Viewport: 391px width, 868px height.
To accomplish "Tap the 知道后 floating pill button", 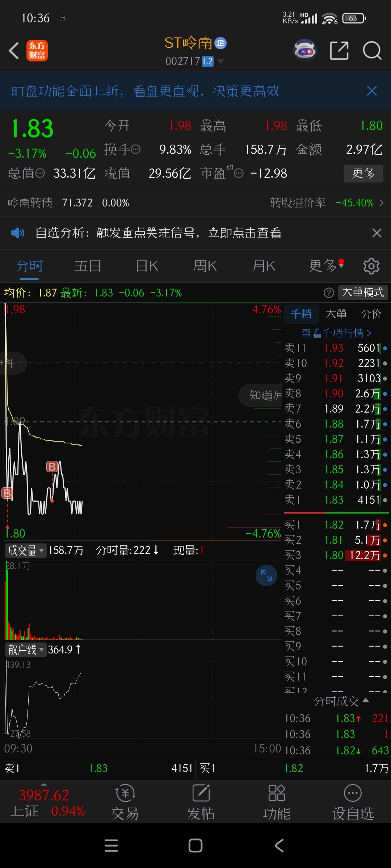I will pos(261,395).
